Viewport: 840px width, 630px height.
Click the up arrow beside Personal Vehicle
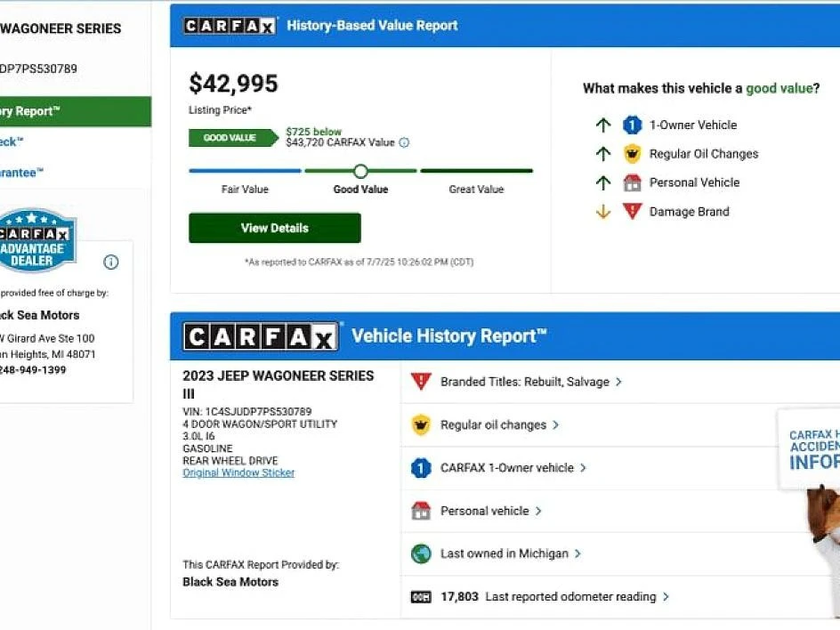(x=603, y=182)
